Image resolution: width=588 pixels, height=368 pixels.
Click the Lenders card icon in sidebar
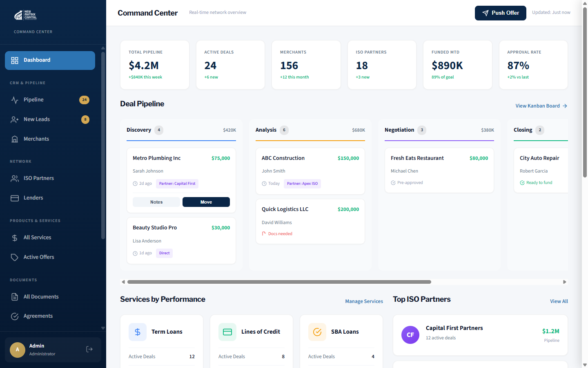tap(15, 197)
